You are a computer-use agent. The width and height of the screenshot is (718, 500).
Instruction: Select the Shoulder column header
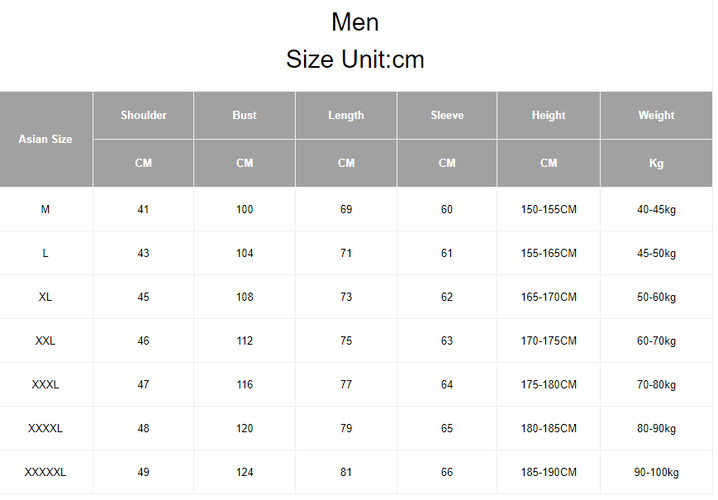pyautogui.click(x=143, y=115)
